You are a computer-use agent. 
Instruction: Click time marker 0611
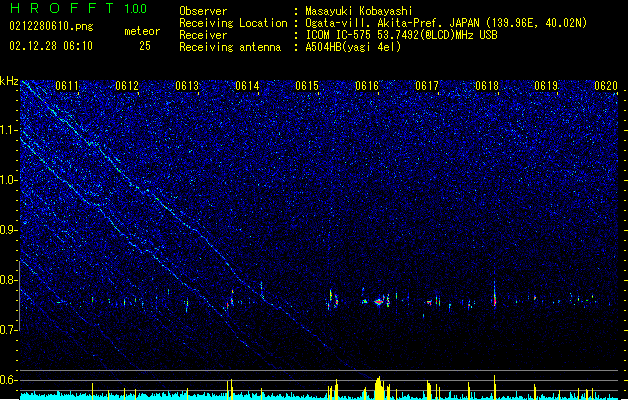coord(67,86)
